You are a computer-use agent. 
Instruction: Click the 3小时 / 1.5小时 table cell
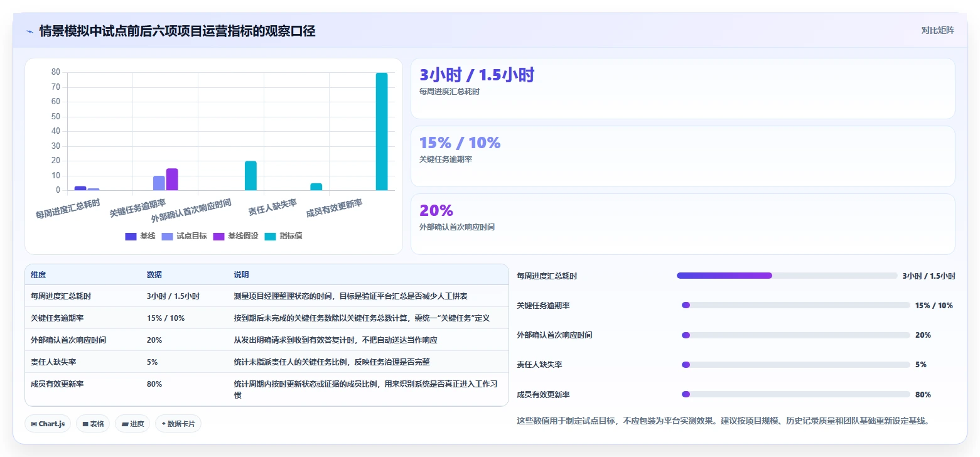[173, 296]
